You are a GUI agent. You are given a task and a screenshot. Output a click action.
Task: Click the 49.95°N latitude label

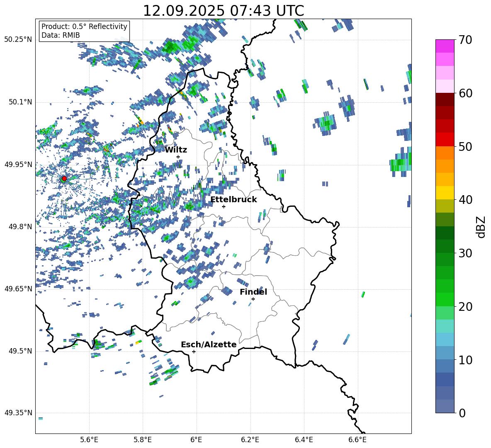(x=18, y=165)
